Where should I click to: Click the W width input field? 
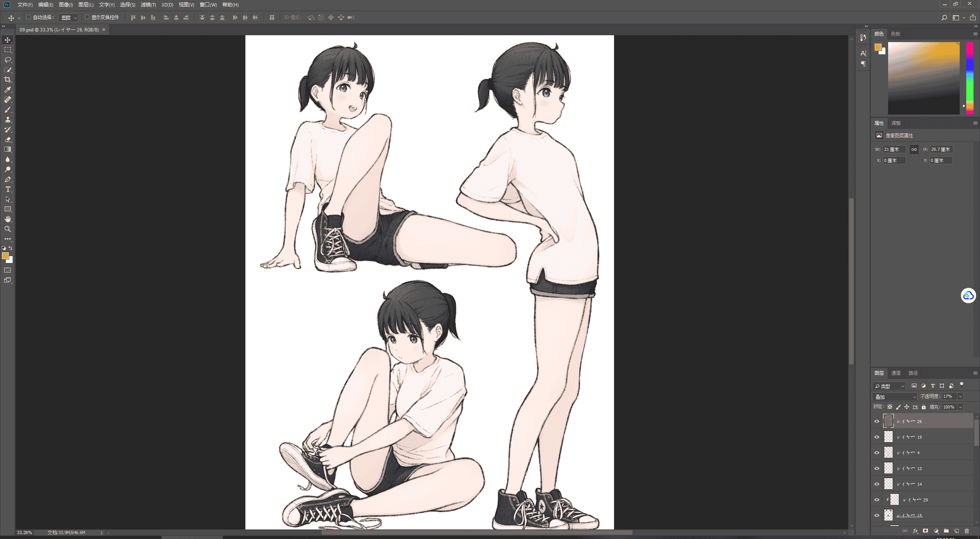coord(894,149)
